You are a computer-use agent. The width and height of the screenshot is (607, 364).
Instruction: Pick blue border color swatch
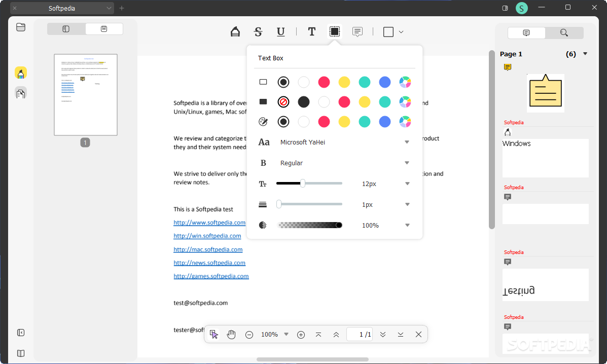pos(385,82)
